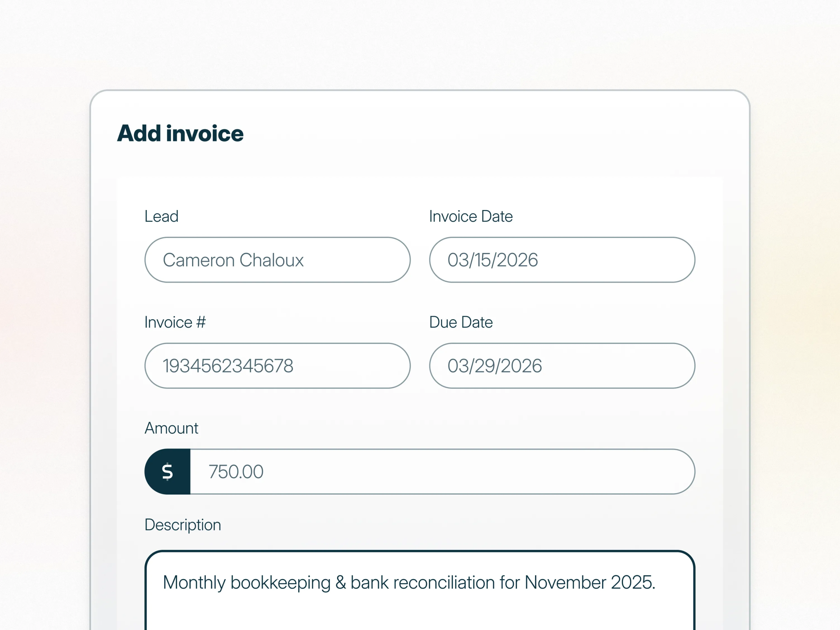Viewport: 840px width, 630px height.
Task: Click the "Invoice Date" label
Action: click(471, 216)
